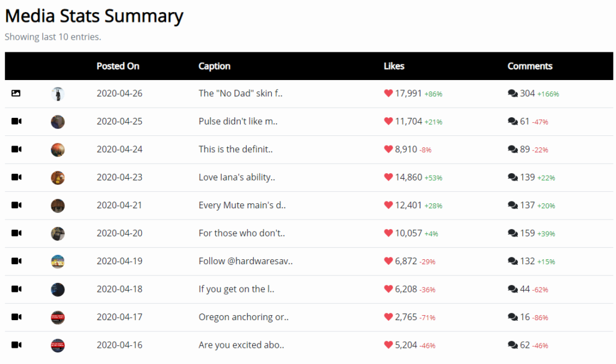
Task: Click the comments bubble icon next to 304
Action: click(x=513, y=93)
